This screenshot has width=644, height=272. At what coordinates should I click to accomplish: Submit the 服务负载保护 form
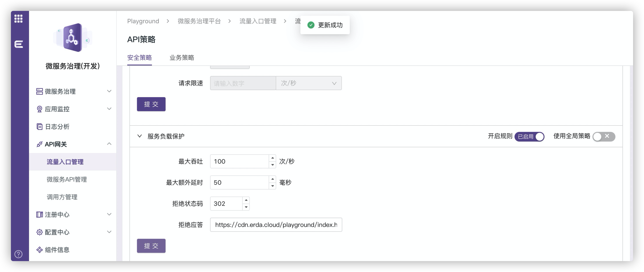(151, 246)
